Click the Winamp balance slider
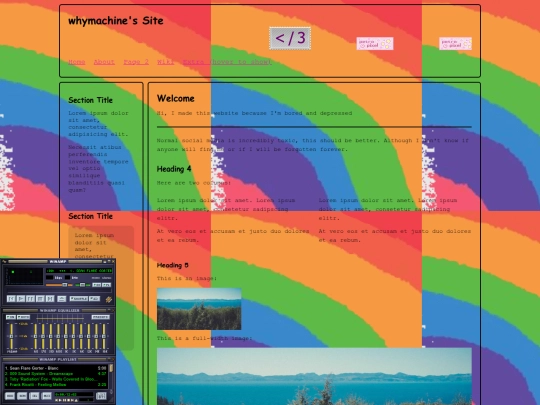Screen dimensions: 540x405 83,285
